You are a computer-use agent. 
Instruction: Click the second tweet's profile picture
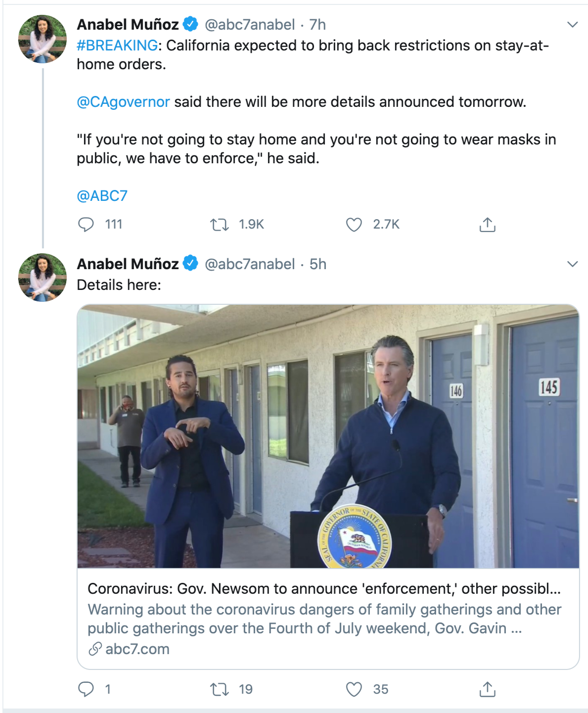coord(43,278)
